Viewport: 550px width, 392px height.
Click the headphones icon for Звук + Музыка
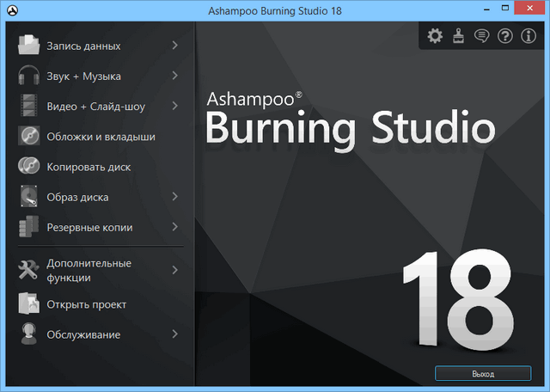(30, 76)
